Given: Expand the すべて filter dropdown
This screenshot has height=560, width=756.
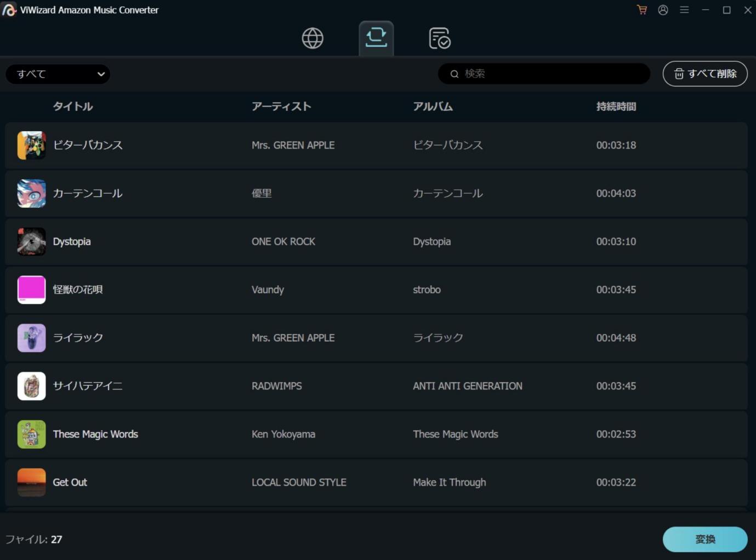Looking at the screenshot, I should click(x=58, y=74).
